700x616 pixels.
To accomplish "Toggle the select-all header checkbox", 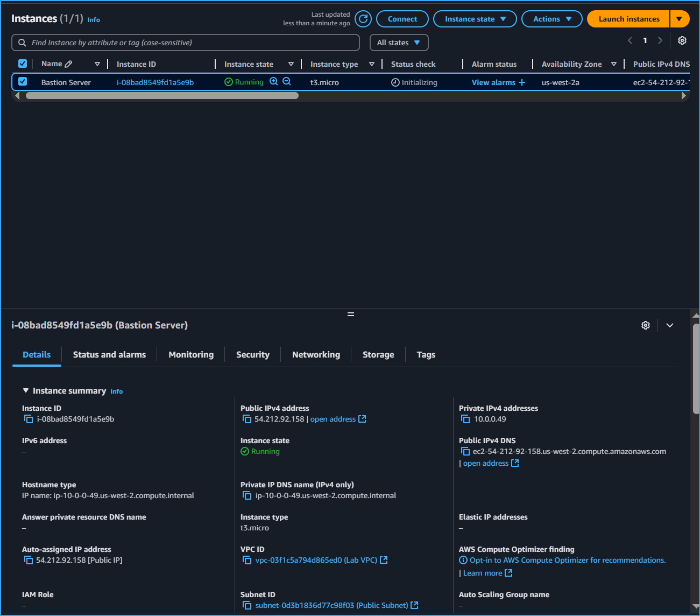I will (x=23, y=64).
